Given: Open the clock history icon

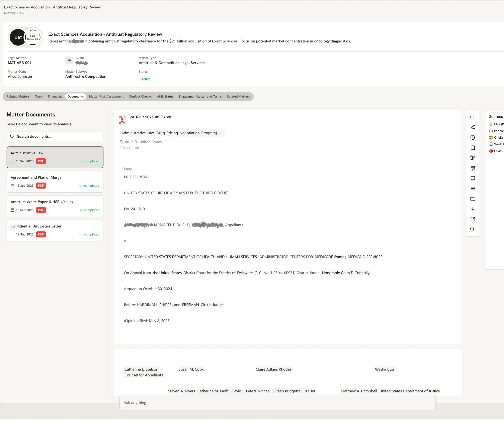Looking at the screenshot, I should pyautogui.click(x=472, y=137).
